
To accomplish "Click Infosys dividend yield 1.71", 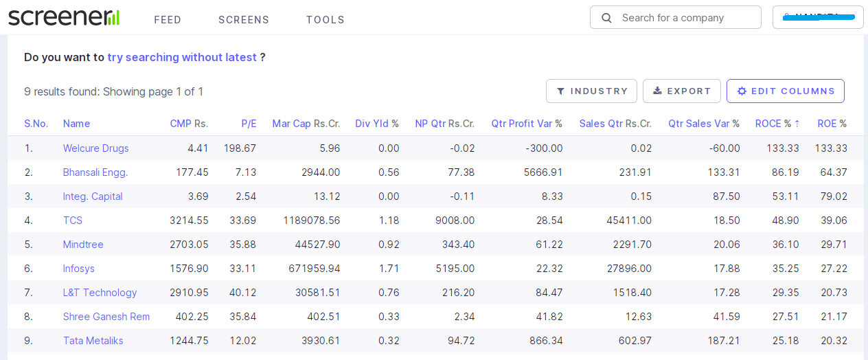I will tap(389, 269).
